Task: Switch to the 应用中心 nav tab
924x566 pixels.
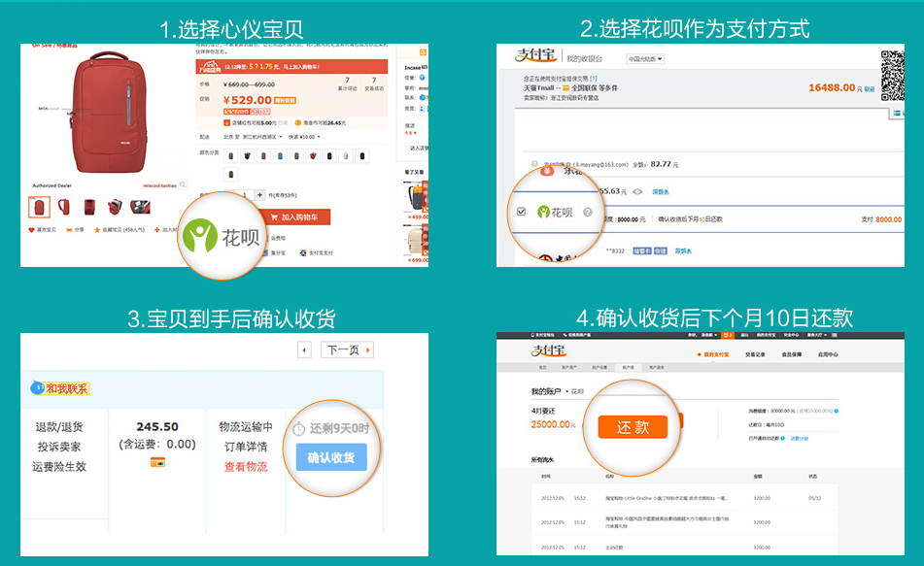Action: 828,354
